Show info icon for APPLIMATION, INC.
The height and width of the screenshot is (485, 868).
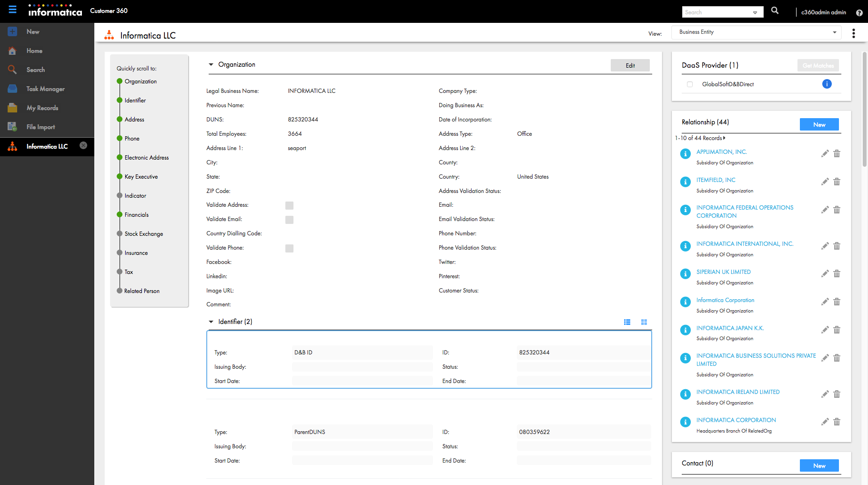point(685,153)
